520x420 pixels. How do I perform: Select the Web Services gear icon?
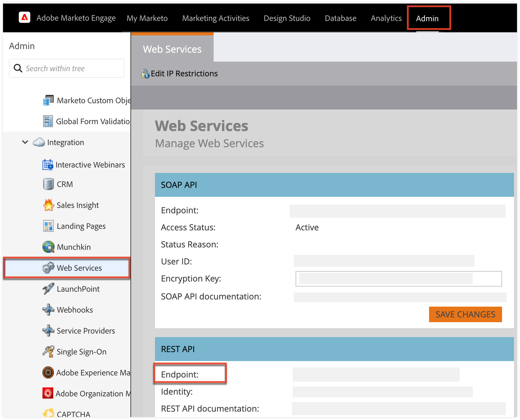(48, 268)
